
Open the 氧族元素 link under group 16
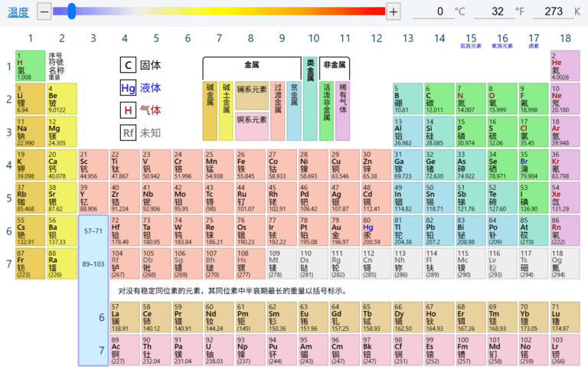(502, 46)
